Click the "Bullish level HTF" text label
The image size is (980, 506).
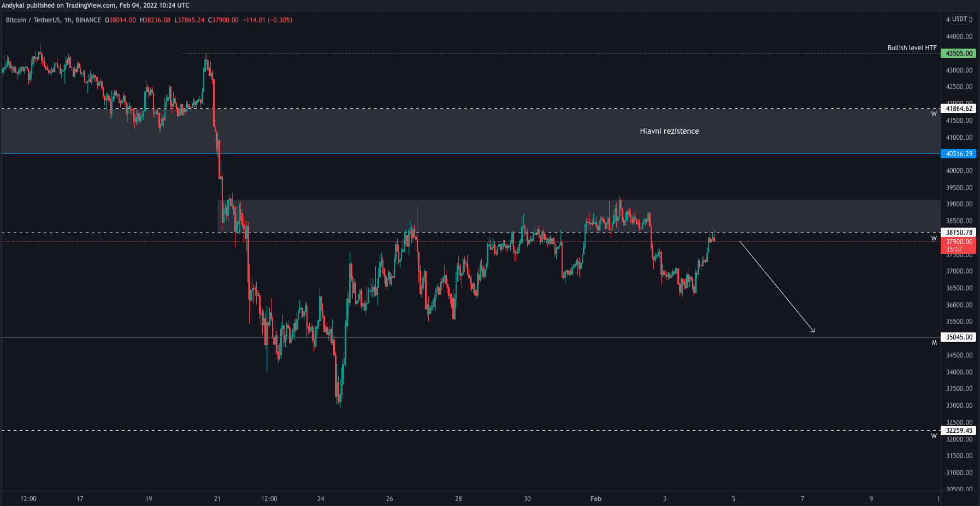point(912,48)
